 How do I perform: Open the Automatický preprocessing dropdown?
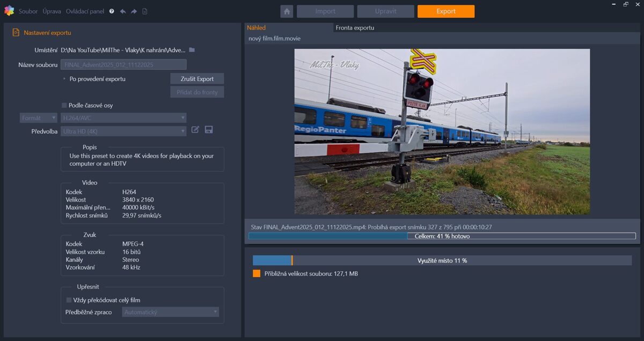(170, 312)
